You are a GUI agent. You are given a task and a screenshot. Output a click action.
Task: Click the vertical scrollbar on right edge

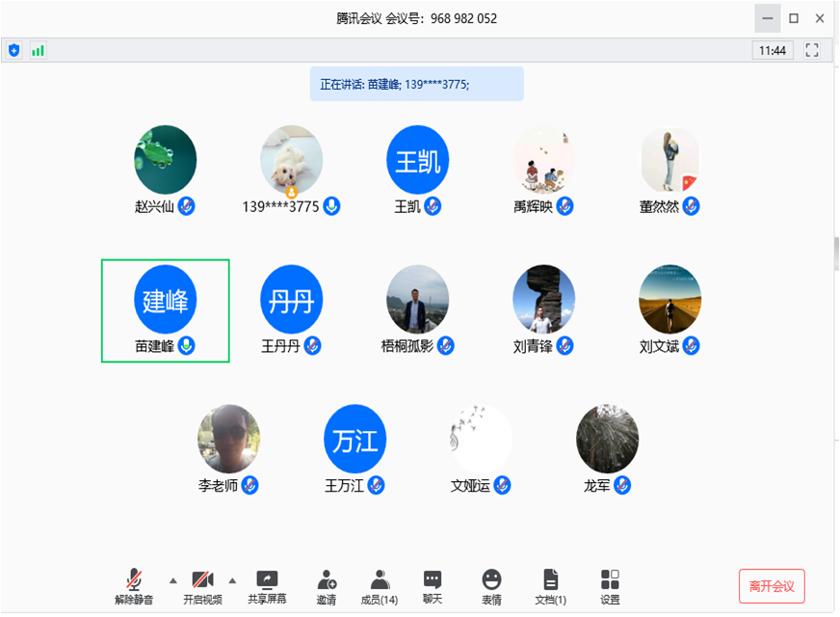(836, 255)
